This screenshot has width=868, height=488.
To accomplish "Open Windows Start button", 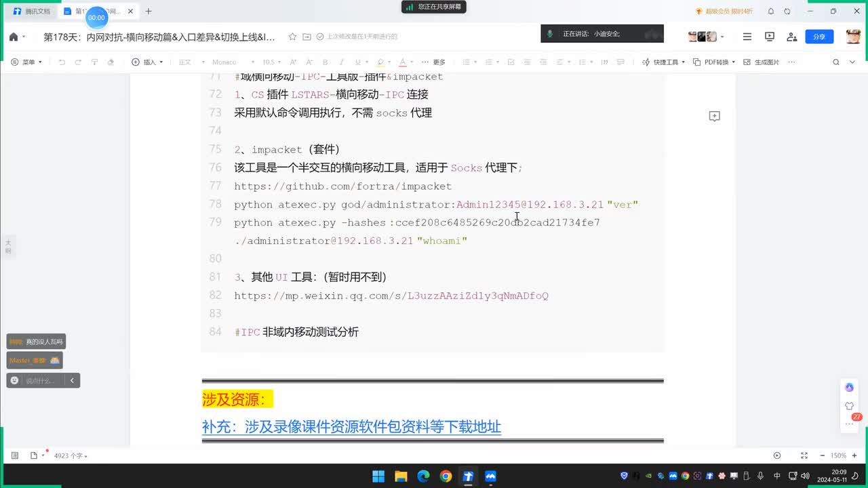I will click(x=378, y=476).
